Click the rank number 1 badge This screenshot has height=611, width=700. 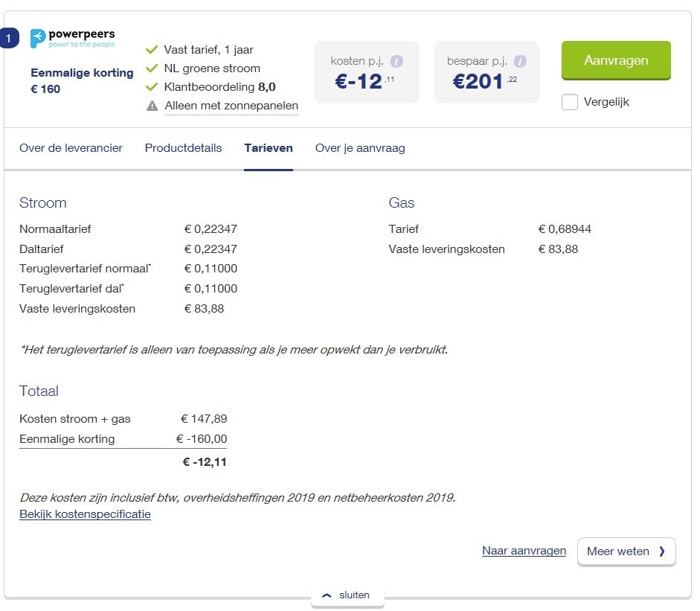pos(8,39)
